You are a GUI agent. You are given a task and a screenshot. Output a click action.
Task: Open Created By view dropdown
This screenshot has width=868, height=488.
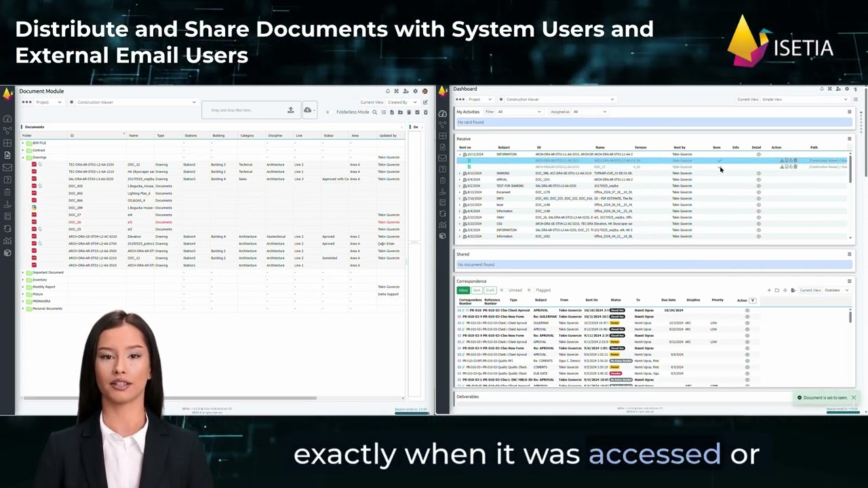tap(402, 102)
